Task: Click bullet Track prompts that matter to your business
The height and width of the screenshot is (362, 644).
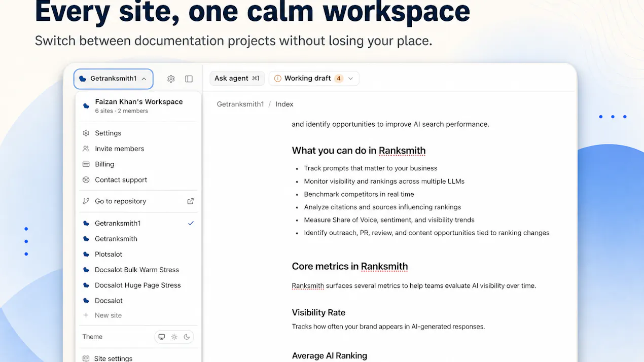Action: [371, 168]
